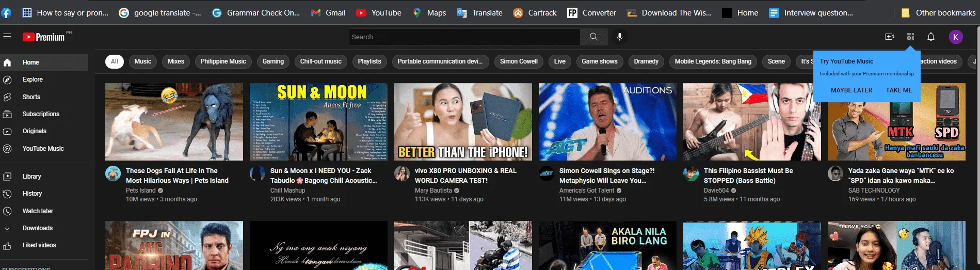This screenshot has height=270, width=980.
Task: Click Davie504 channel name
Action: (x=716, y=190)
